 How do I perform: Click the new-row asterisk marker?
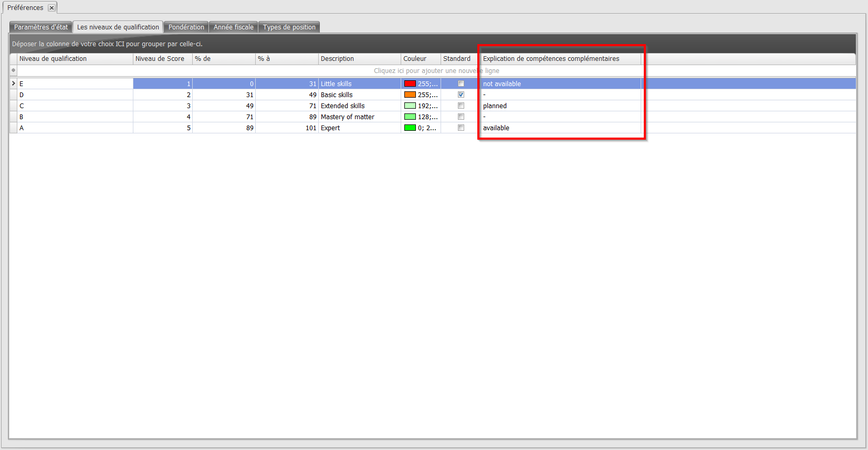pos(14,71)
